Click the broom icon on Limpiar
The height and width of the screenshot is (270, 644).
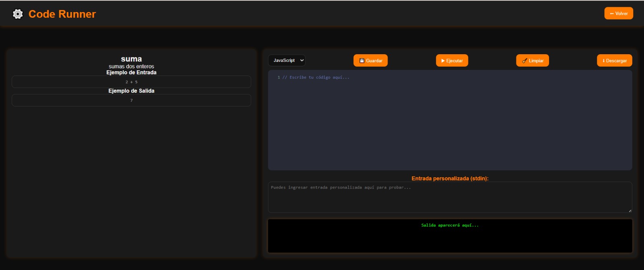pyautogui.click(x=524, y=61)
